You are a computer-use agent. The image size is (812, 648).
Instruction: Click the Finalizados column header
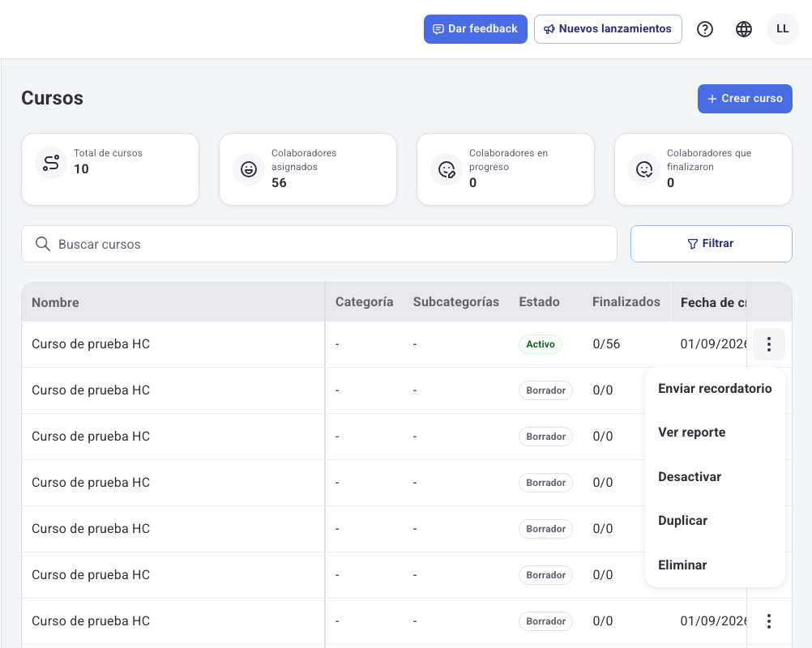point(626,302)
